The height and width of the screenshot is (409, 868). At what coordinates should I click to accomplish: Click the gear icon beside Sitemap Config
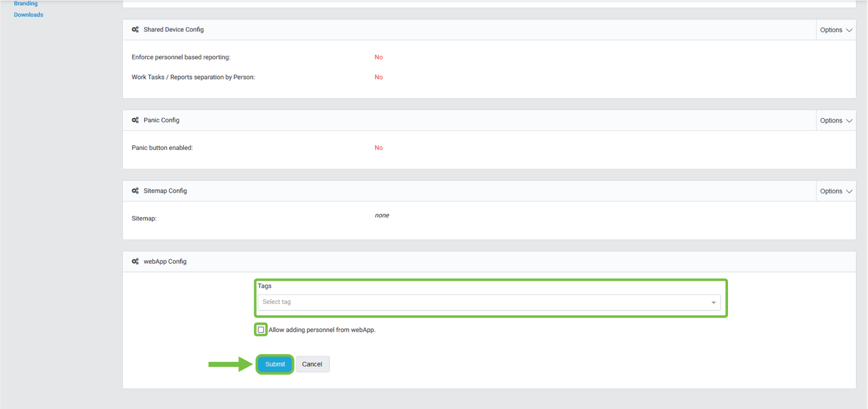click(x=135, y=191)
